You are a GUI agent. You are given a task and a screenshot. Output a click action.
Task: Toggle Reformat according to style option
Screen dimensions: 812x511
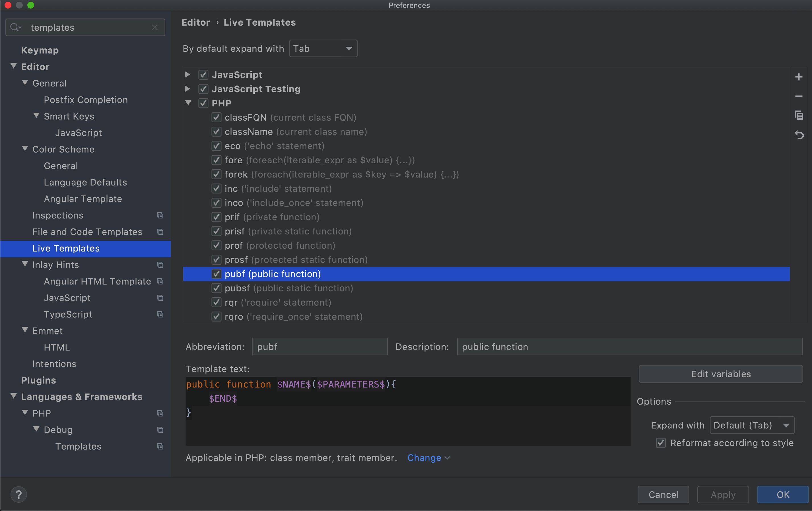pyautogui.click(x=661, y=443)
